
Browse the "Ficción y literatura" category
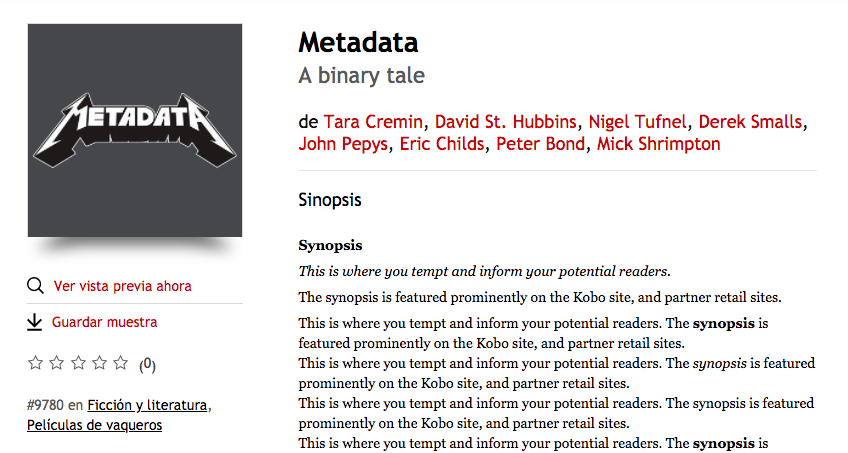coord(147,405)
